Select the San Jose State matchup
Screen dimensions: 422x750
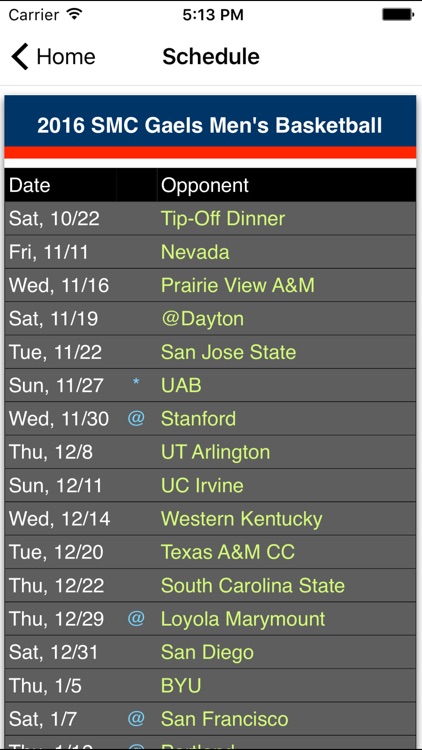228,352
